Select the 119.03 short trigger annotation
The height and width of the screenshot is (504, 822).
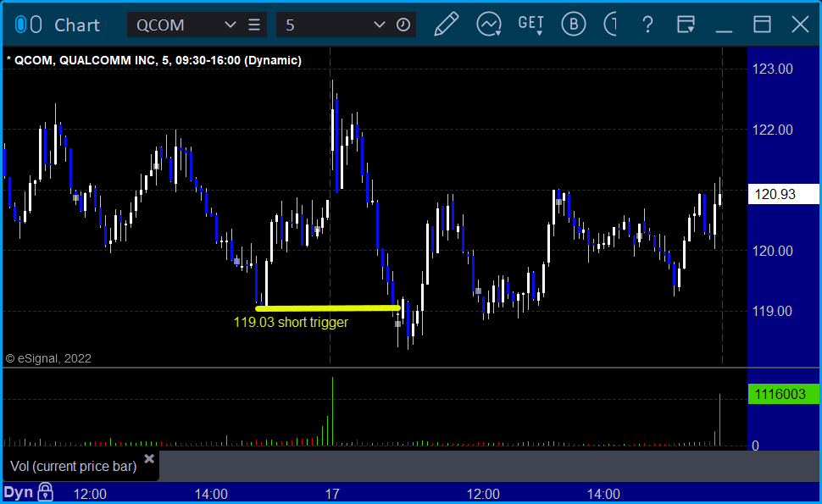[x=291, y=322]
